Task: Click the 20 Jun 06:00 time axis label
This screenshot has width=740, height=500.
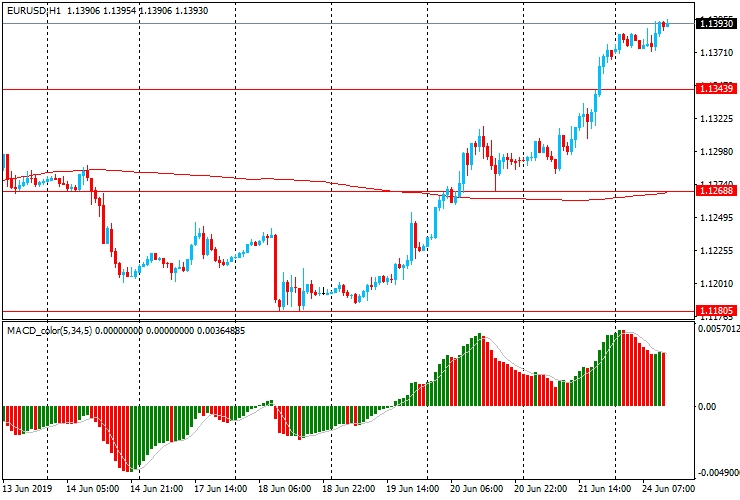Action: pos(477,488)
